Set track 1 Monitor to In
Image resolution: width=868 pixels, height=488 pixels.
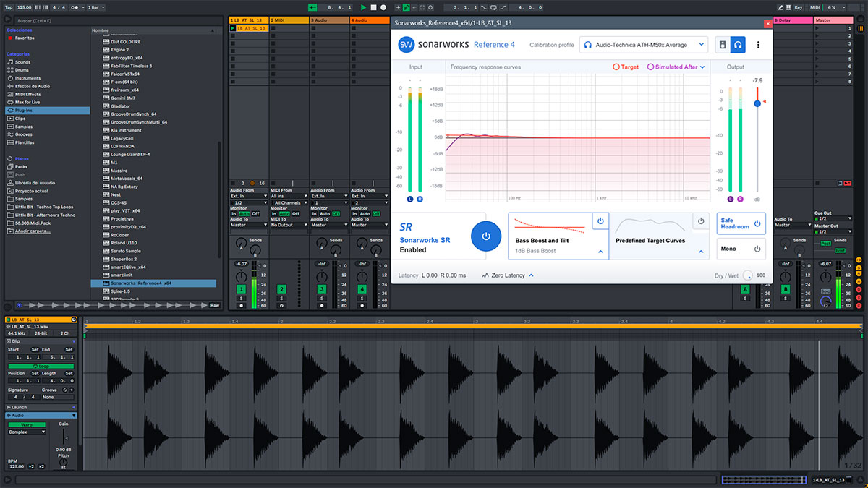[x=234, y=213]
